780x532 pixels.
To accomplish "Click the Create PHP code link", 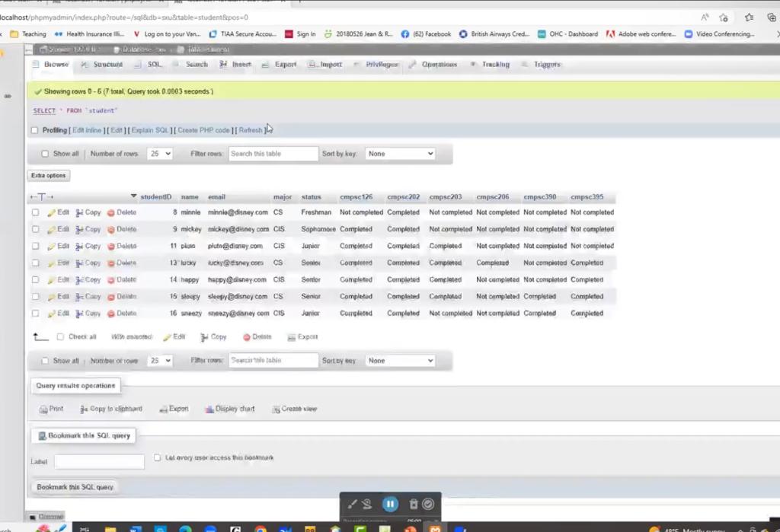I will pos(203,130).
